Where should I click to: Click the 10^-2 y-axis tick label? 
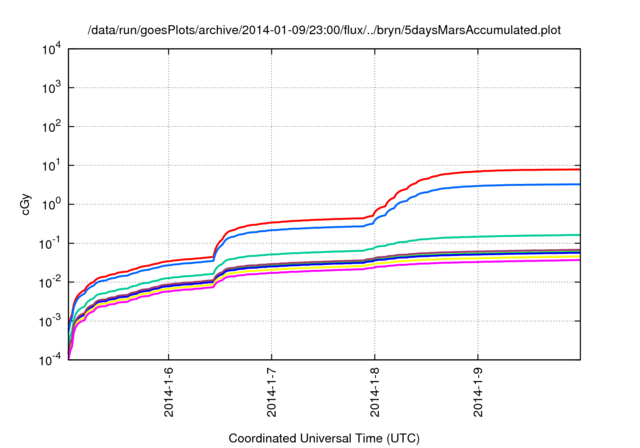pos(50,282)
